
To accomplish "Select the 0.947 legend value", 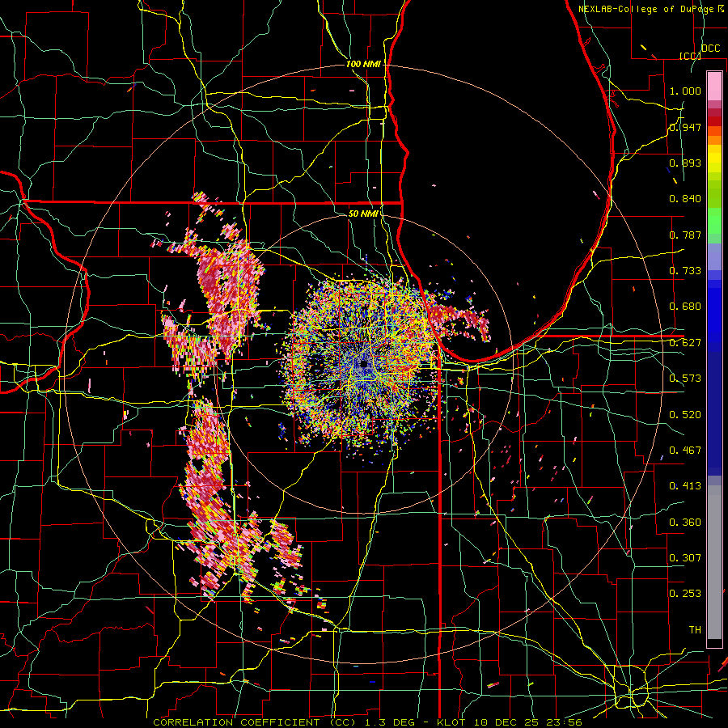I will pyautogui.click(x=685, y=127).
